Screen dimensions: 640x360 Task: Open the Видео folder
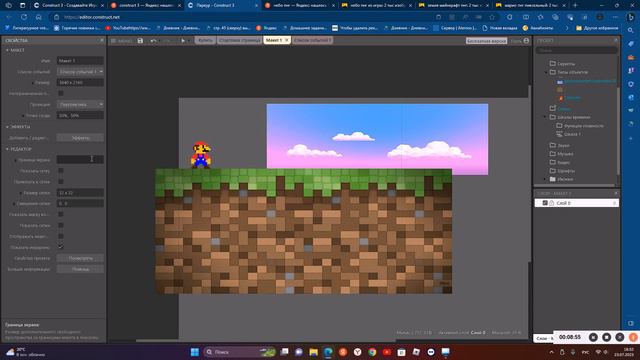(x=560, y=162)
